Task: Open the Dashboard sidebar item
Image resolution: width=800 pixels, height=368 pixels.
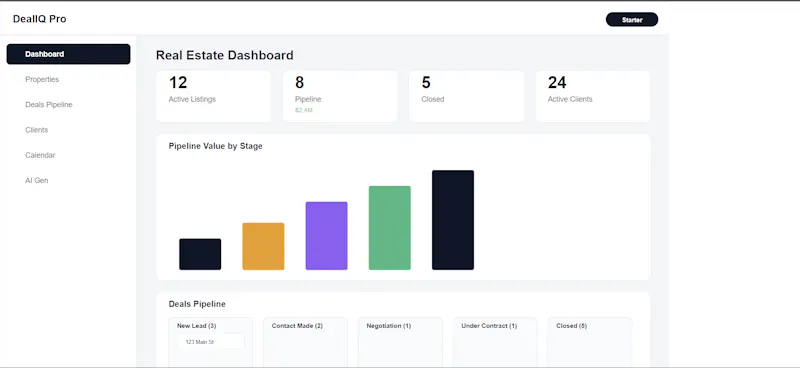Action: (x=68, y=54)
